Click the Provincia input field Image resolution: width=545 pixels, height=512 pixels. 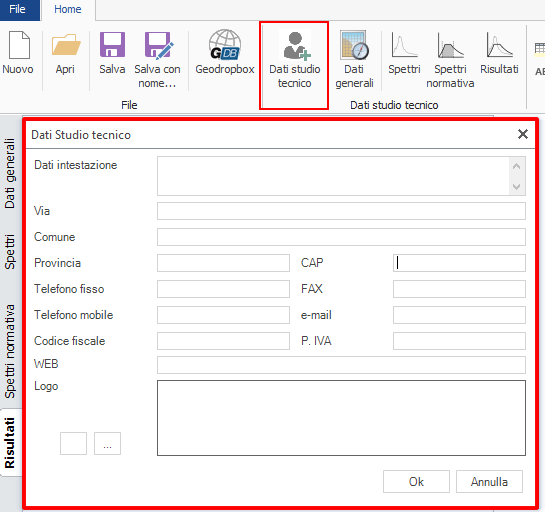click(223, 263)
